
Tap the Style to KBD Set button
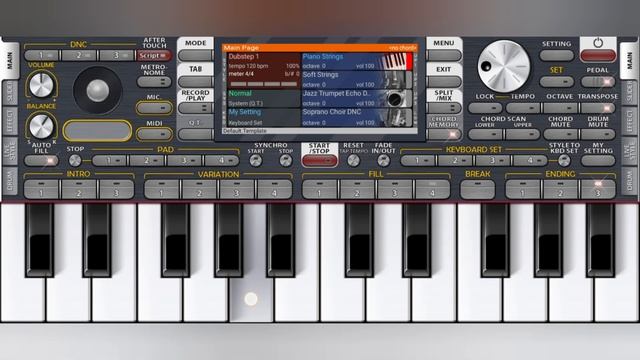coord(564,160)
